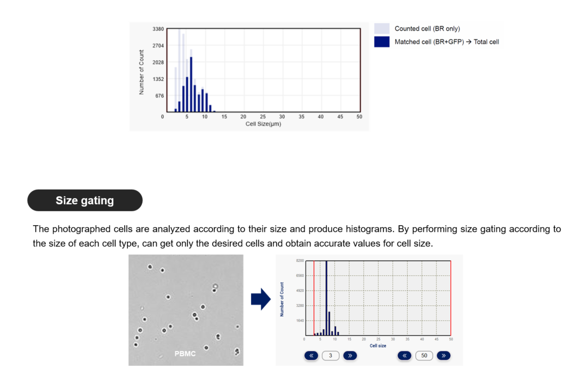This screenshot has width=588, height=381.
Task: Decrease the minimum cell size gate
Action: 311,355
